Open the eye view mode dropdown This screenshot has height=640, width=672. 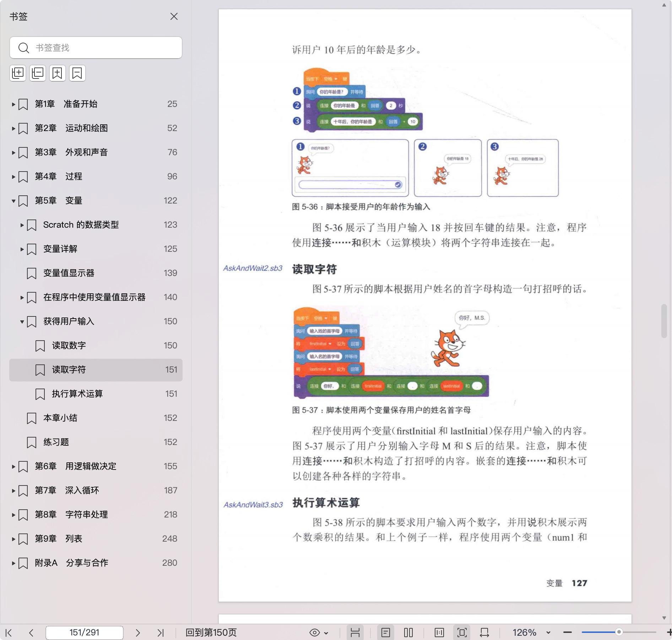319,633
